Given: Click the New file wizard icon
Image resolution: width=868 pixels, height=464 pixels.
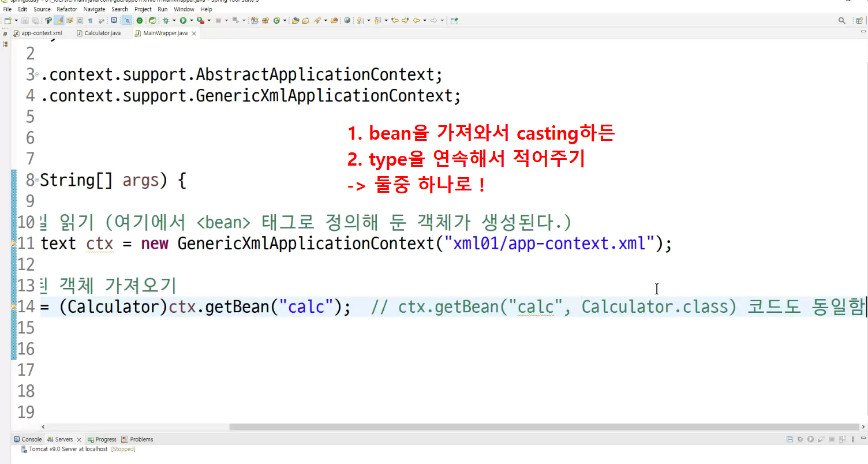Looking at the screenshot, I should pyautogui.click(x=8, y=20).
